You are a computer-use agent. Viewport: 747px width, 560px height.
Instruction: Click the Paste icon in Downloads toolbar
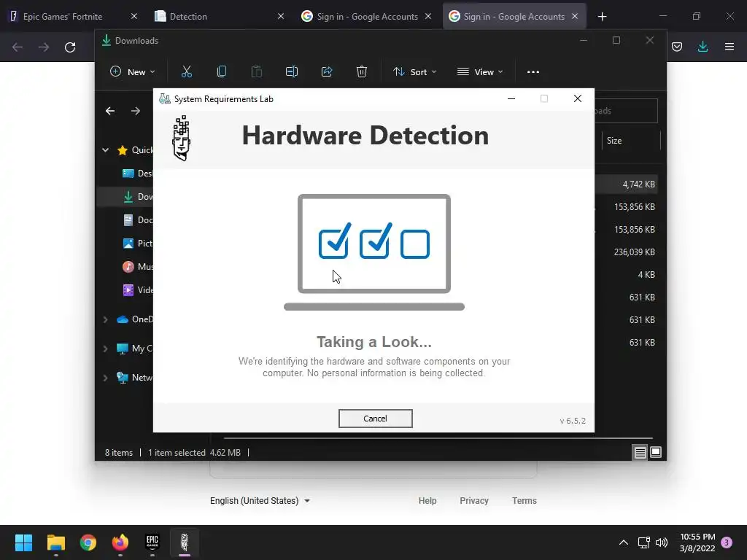(x=256, y=72)
